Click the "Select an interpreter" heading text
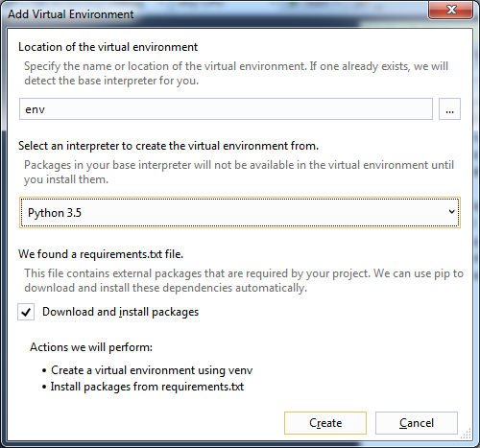480x448 pixels. click(x=168, y=146)
